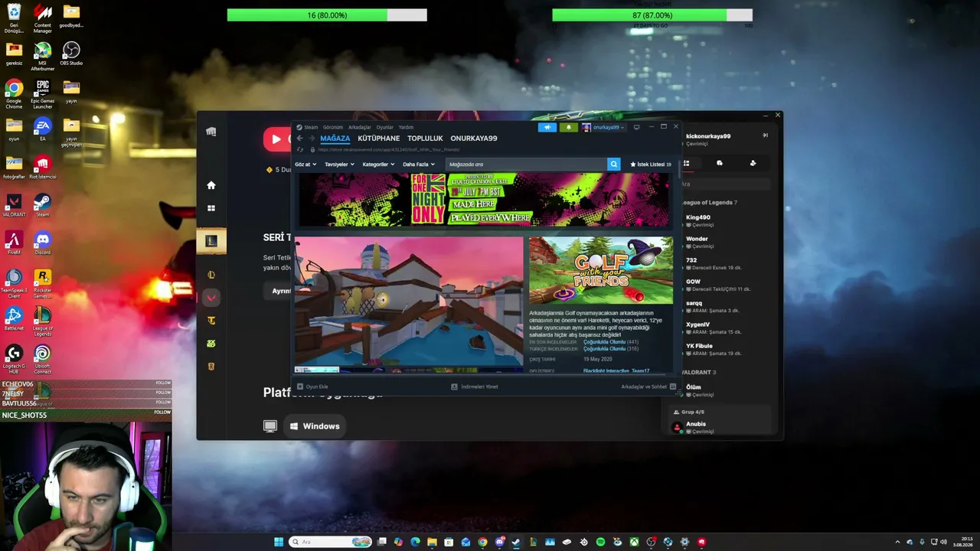
Task: Select VALORANT icon in Riot sidebar
Action: [x=211, y=298]
